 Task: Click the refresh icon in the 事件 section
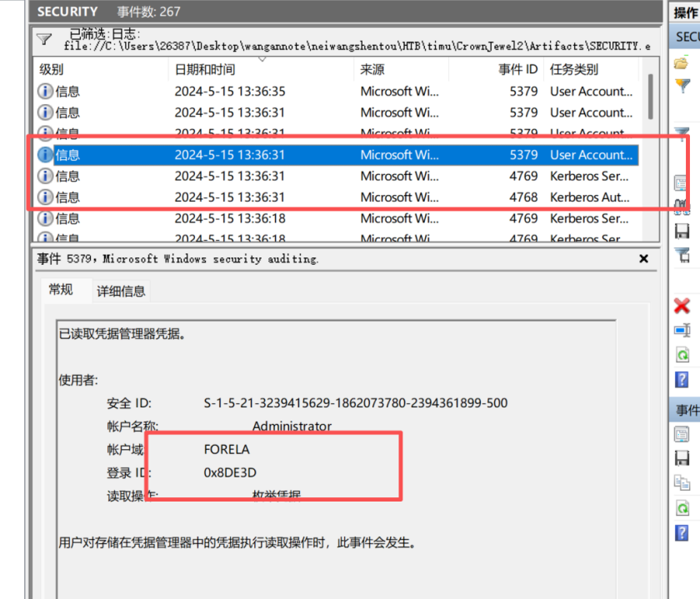click(x=682, y=508)
